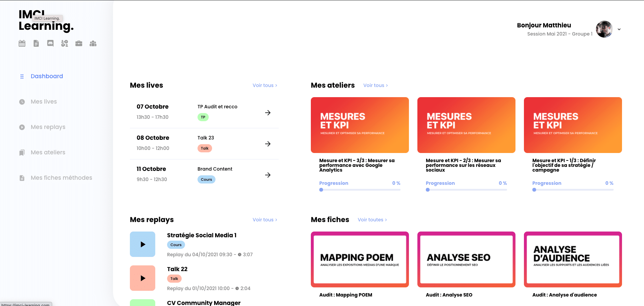
Task: Play the Talk 22 replay video
Action: click(142, 278)
